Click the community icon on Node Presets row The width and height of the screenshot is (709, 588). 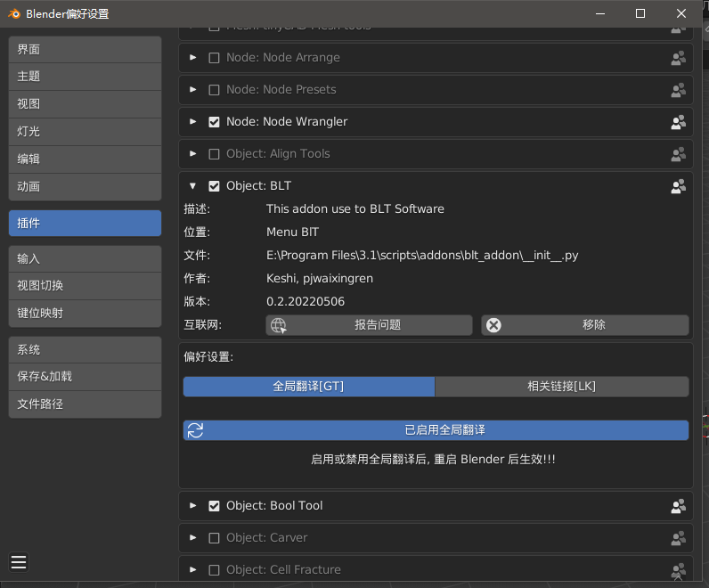(x=679, y=90)
